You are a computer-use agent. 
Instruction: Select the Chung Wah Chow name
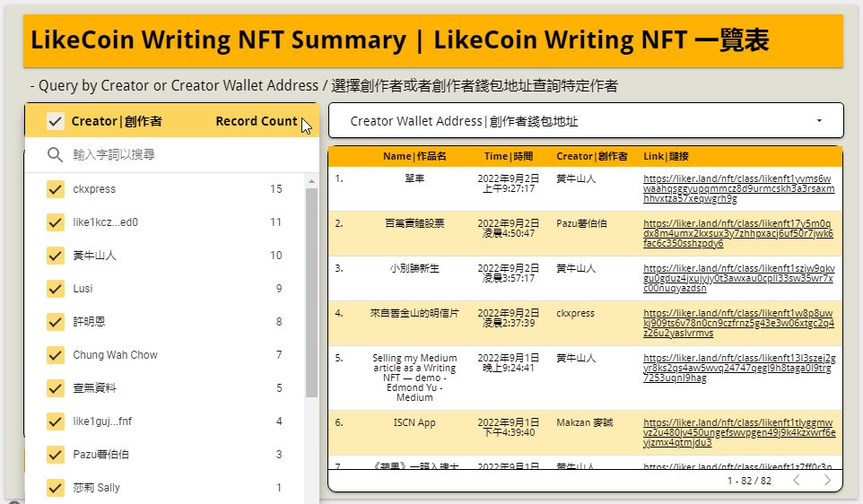tap(115, 355)
